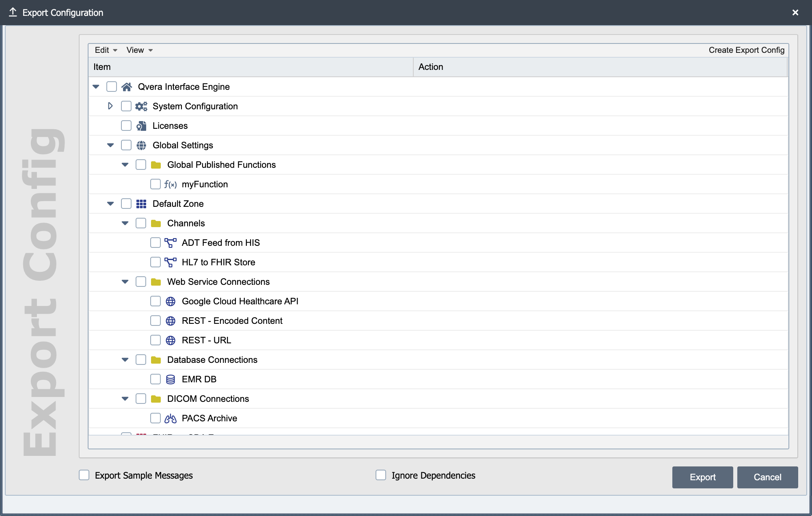The image size is (812, 516).
Task: Select the System Configuration gears icon
Action: tap(141, 106)
